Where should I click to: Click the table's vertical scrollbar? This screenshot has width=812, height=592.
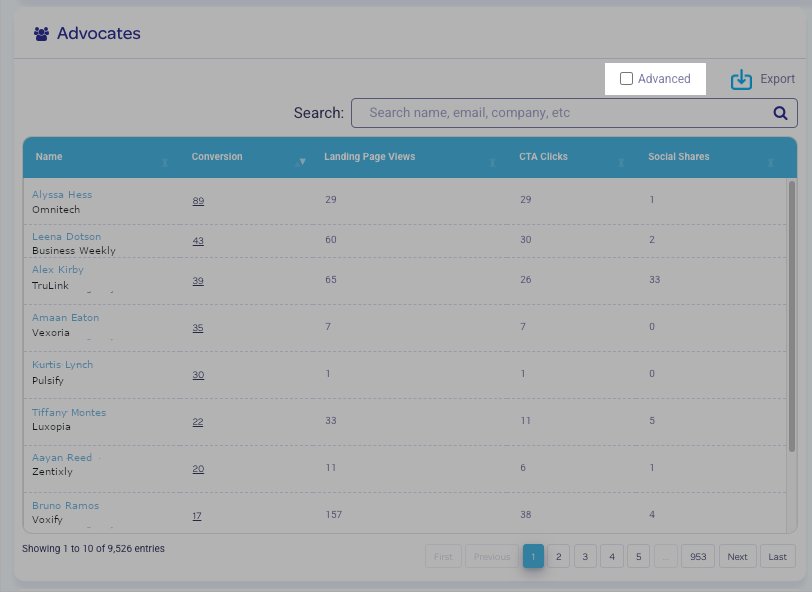click(x=792, y=320)
